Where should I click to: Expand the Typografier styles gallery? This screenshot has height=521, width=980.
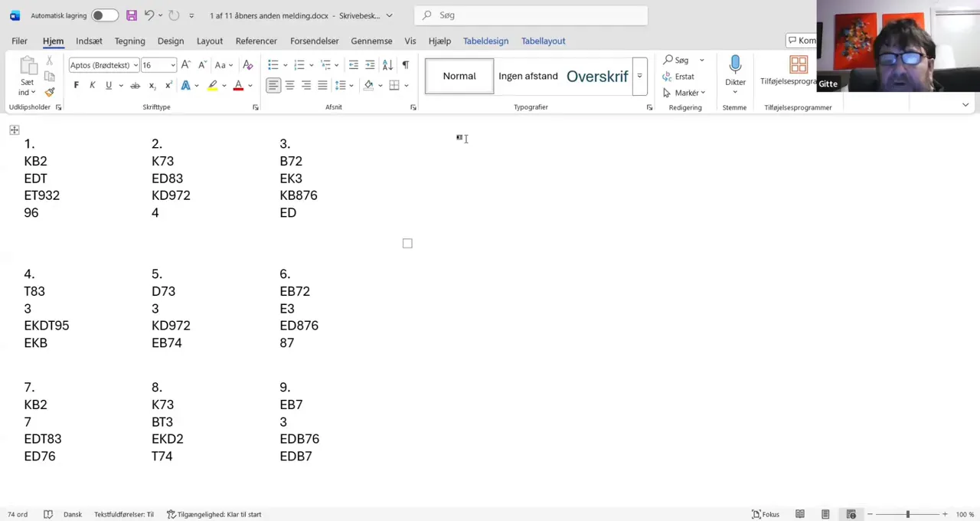pyautogui.click(x=639, y=76)
